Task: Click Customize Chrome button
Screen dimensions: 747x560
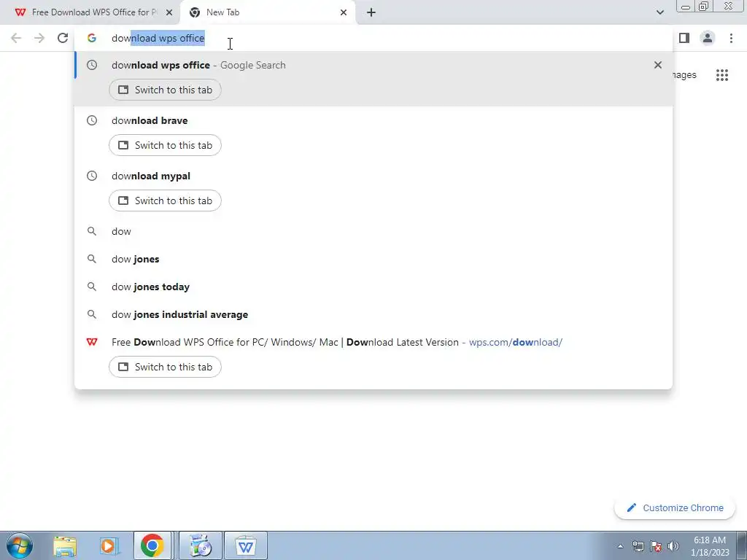Action: pos(675,508)
